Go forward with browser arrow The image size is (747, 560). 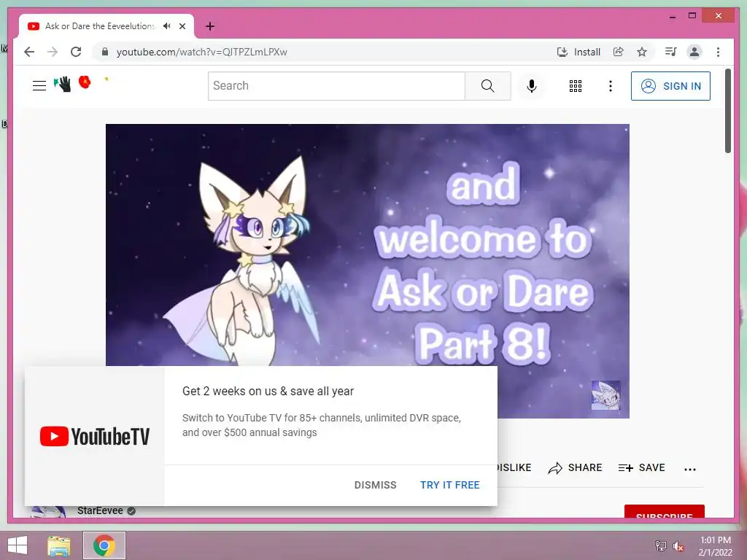point(53,52)
